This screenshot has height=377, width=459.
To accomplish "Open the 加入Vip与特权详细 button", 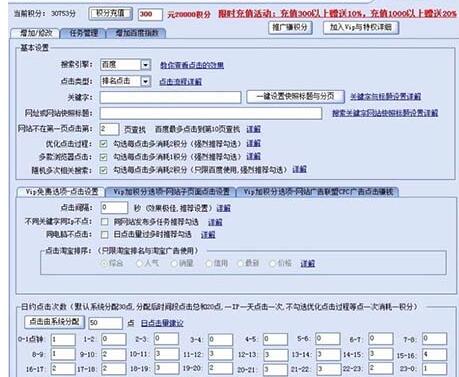I will pos(361,27).
